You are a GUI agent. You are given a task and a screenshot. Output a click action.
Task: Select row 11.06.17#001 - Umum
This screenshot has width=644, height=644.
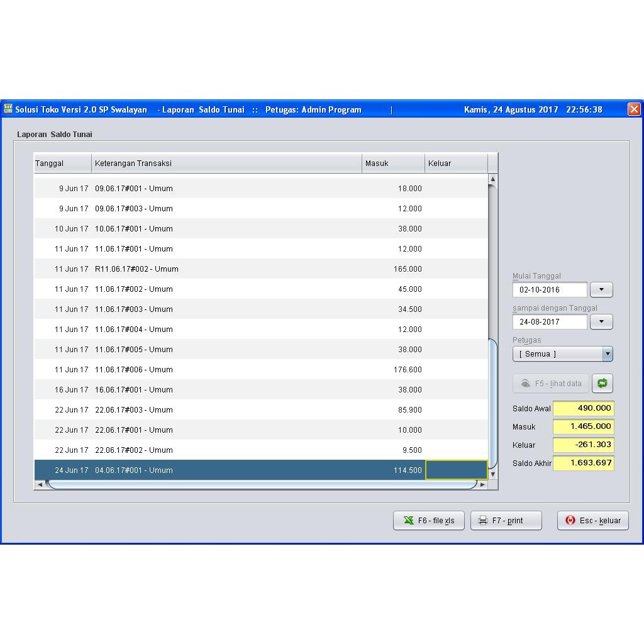point(261,249)
